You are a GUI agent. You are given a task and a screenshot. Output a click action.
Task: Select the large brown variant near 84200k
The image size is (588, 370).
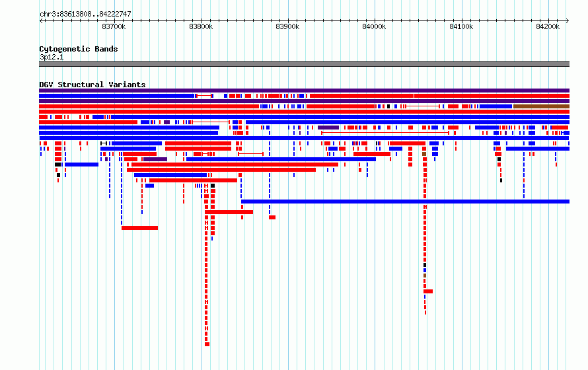(x=541, y=106)
